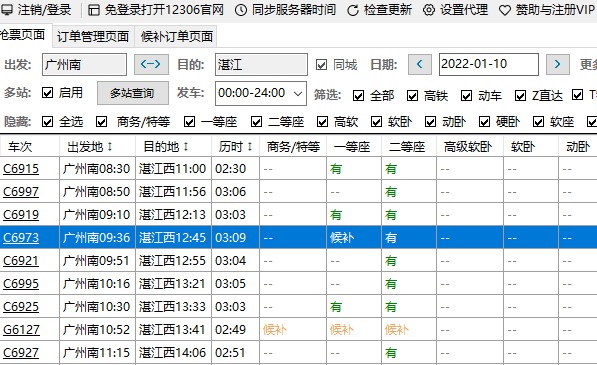Click the 注销/登录 toolbar item
Image resolution: width=597 pixels, height=365 pixels.
pyautogui.click(x=36, y=10)
